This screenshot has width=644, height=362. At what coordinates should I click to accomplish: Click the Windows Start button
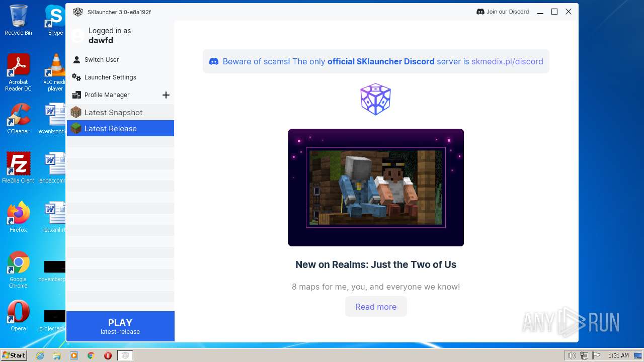tap(14, 355)
